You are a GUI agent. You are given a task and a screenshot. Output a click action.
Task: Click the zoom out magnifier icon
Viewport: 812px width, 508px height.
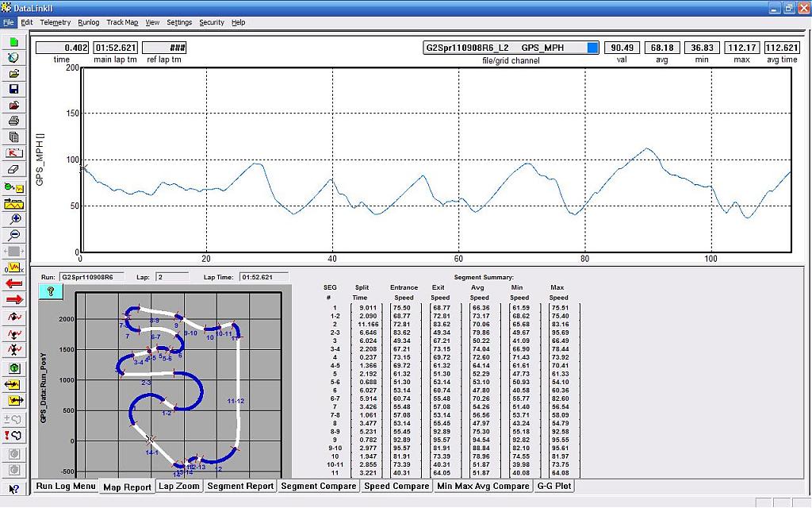[13, 235]
